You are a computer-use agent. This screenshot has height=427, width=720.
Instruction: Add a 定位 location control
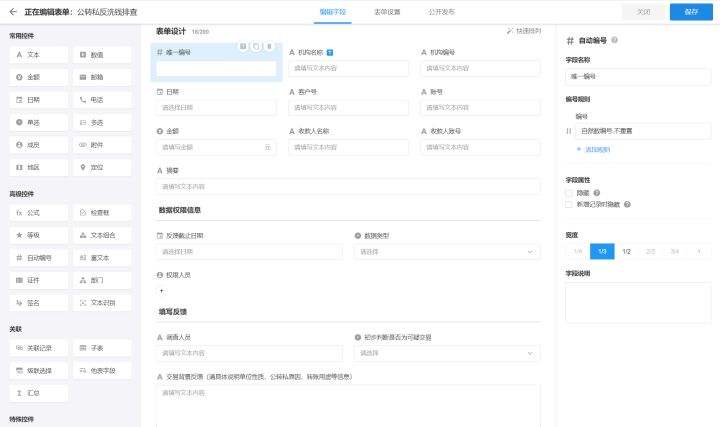102,168
